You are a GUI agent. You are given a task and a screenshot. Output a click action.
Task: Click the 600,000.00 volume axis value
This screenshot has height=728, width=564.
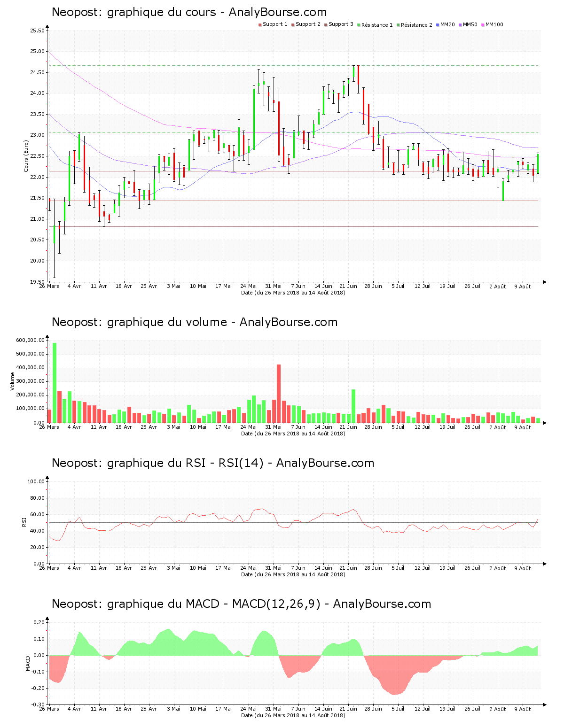(31, 341)
